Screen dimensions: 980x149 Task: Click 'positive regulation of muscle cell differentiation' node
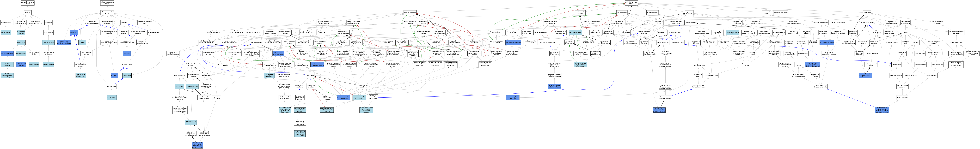[x=581, y=65]
